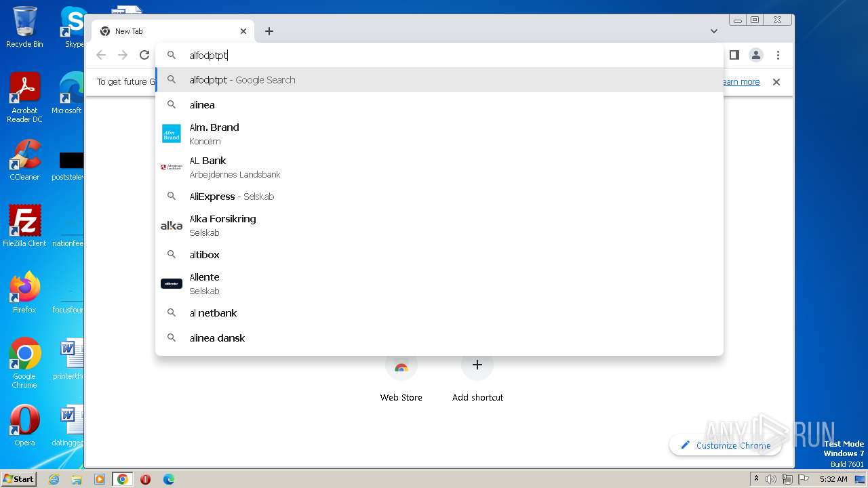Select the AL Bank suggestion
868x488 pixels.
point(439,167)
